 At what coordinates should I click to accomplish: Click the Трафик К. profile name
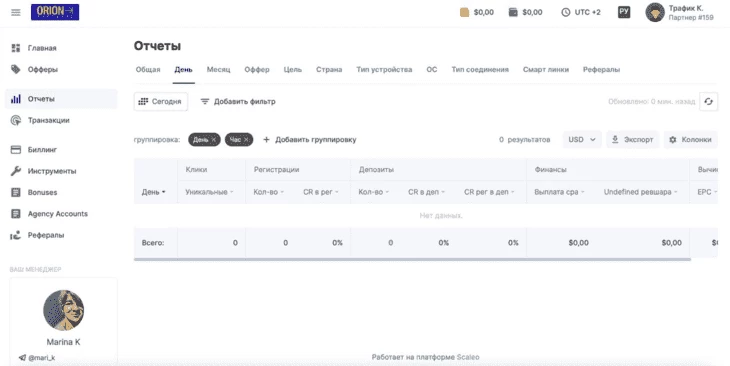pos(686,8)
